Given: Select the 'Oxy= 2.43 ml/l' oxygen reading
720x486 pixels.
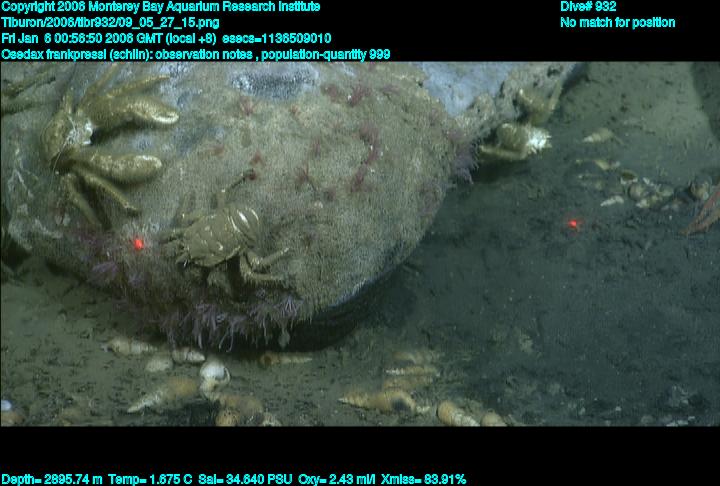Looking at the screenshot, I should click(x=337, y=480).
